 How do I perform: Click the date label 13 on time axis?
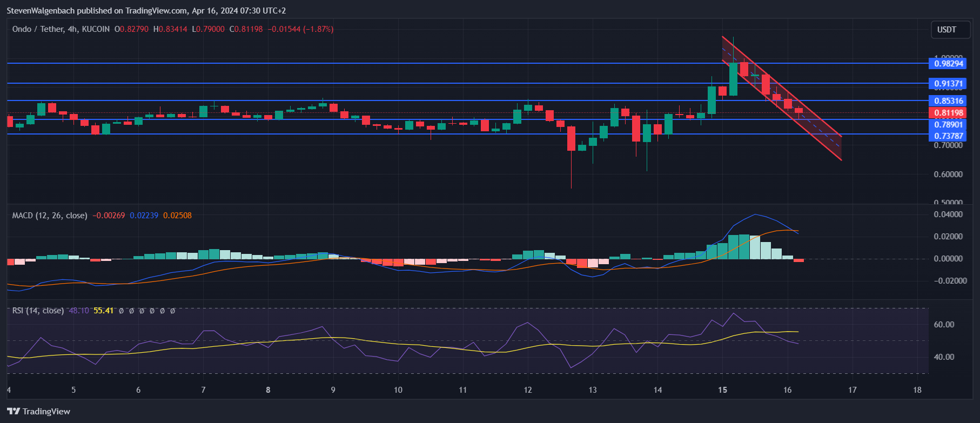pyautogui.click(x=593, y=390)
